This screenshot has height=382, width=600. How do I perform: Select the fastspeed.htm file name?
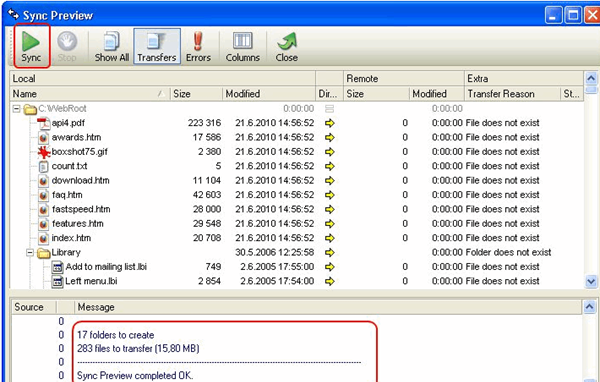(x=81, y=209)
